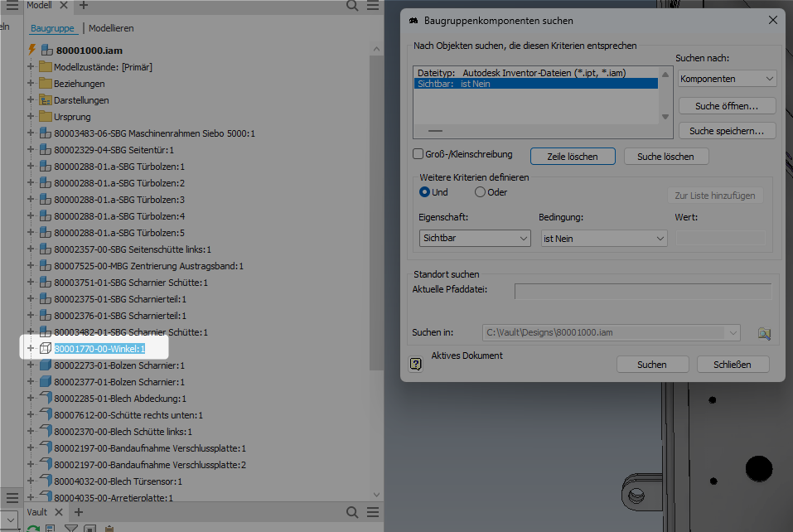Click sheet metal icon of 80004032-00-Blech Türsensor:1

click(x=46, y=481)
